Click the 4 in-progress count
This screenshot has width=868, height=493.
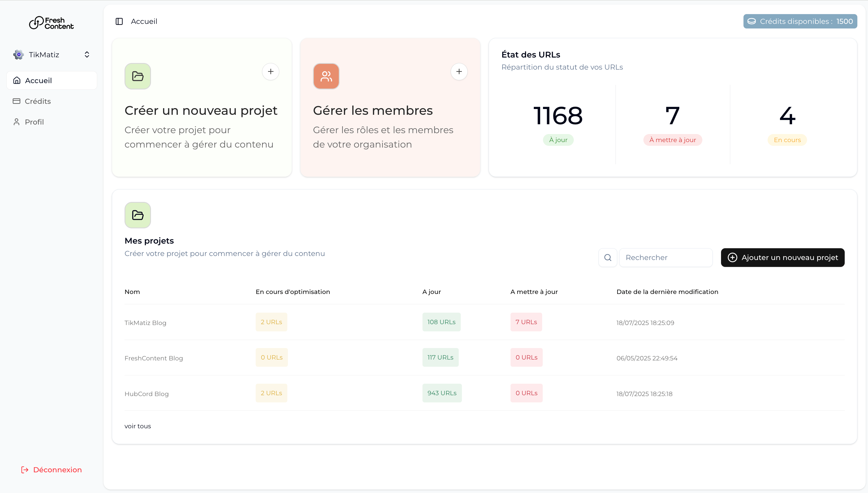787,115
